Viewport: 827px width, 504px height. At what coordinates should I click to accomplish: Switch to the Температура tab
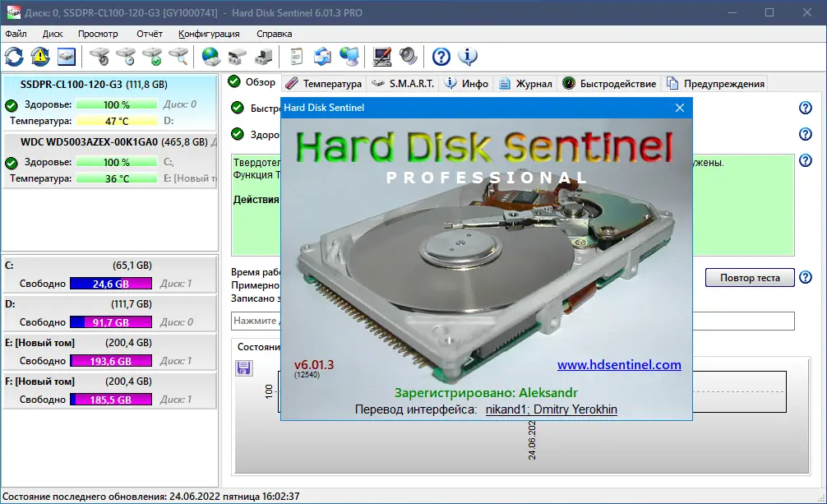point(324,83)
